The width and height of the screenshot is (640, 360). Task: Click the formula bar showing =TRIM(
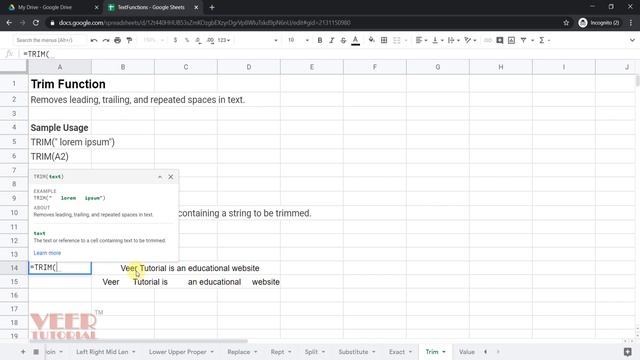[327, 54]
